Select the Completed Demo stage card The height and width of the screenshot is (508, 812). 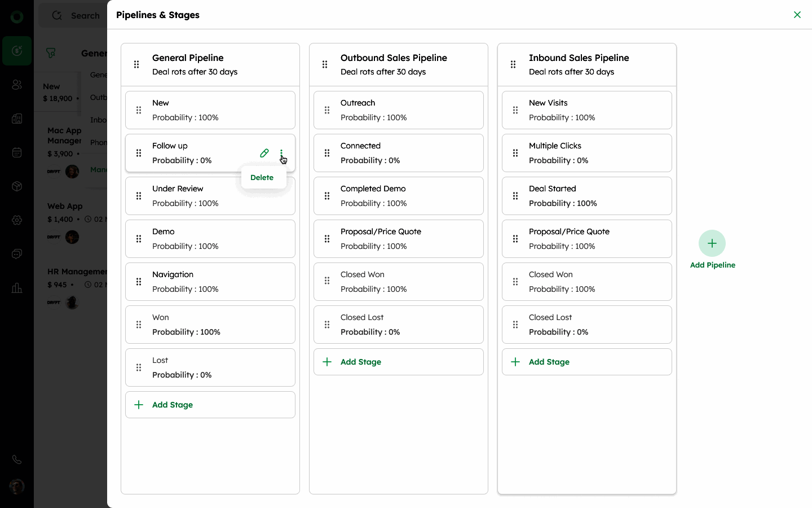tap(398, 196)
